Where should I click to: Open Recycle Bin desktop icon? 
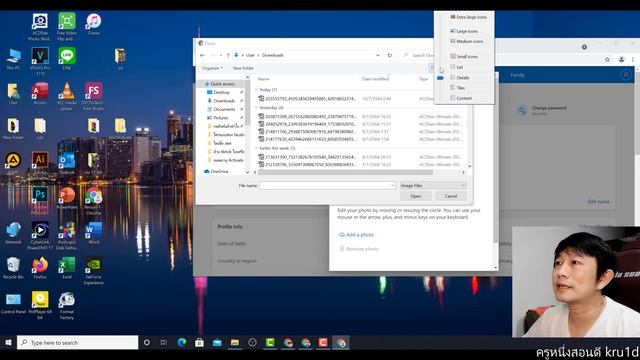(13, 268)
